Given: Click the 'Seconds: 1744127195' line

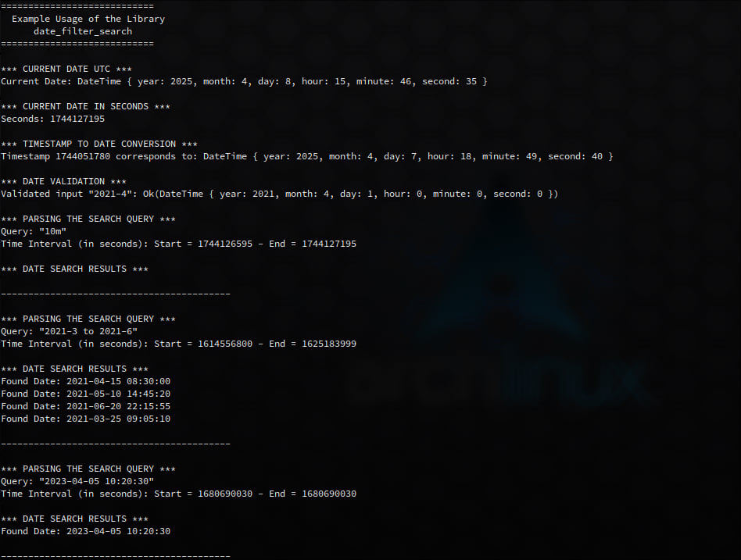Looking at the screenshot, I should click(53, 119).
